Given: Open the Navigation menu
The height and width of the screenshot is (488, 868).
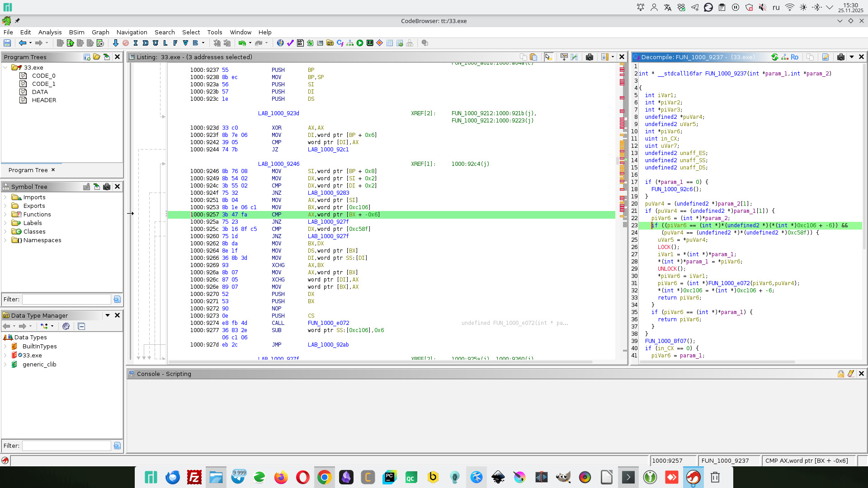Looking at the screenshot, I should pos(132,32).
